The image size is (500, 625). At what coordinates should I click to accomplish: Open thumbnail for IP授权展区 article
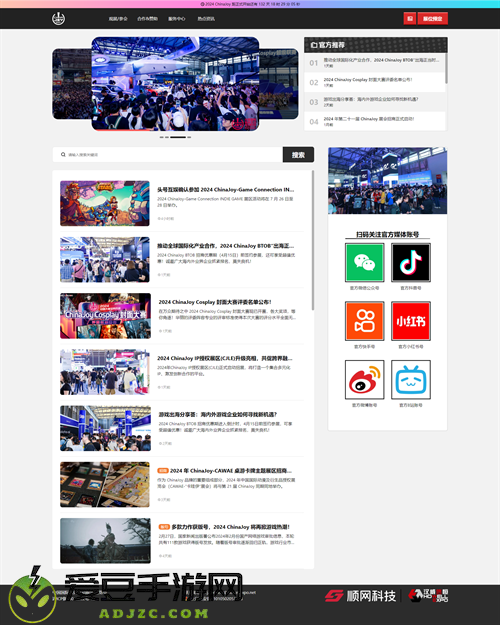pyautogui.click(x=105, y=372)
